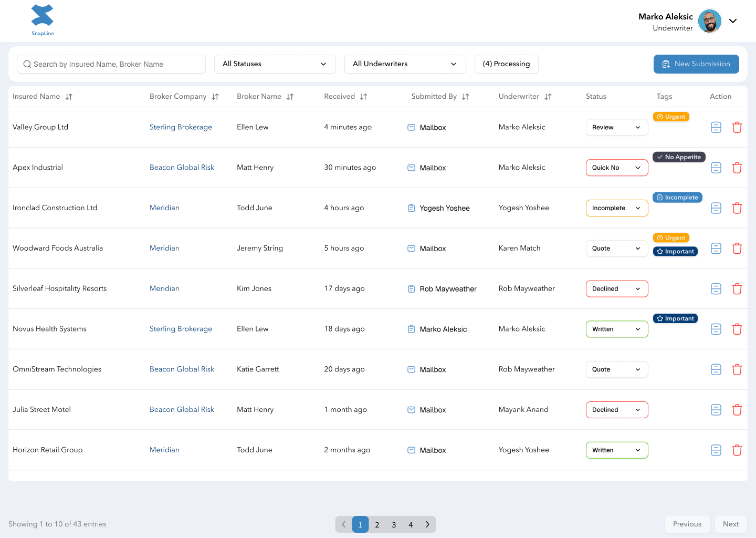Go to page 3 of results
Viewport: 756px width, 538px height.
(x=394, y=524)
